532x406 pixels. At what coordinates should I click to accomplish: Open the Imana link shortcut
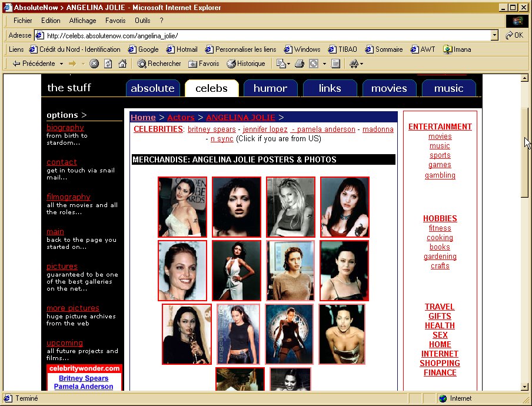pos(457,49)
